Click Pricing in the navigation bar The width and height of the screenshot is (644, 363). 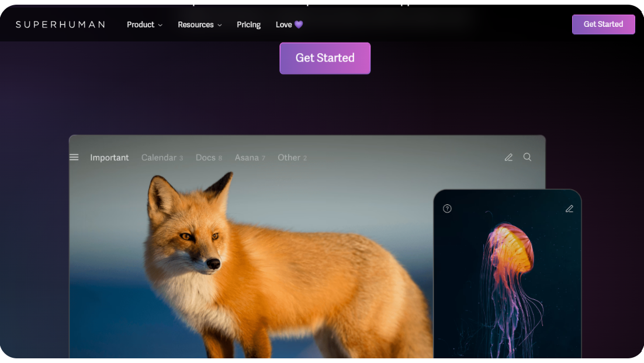pos(248,25)
